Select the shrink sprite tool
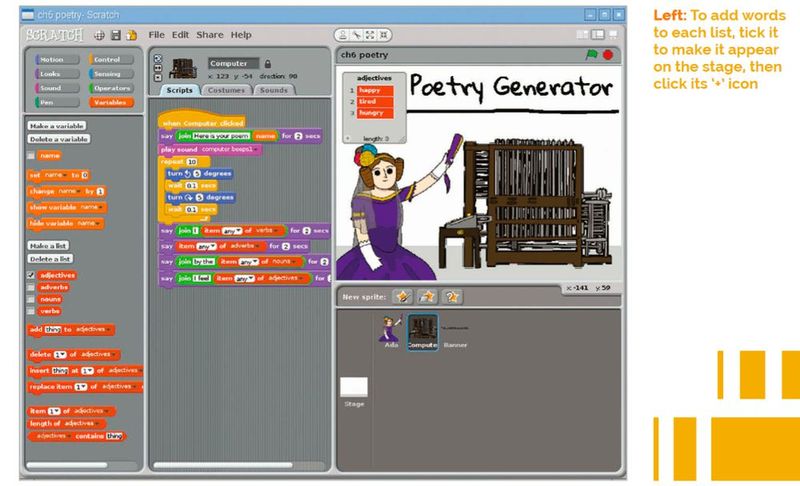Viewport: 800px width, 486px height. coord(383,35)
